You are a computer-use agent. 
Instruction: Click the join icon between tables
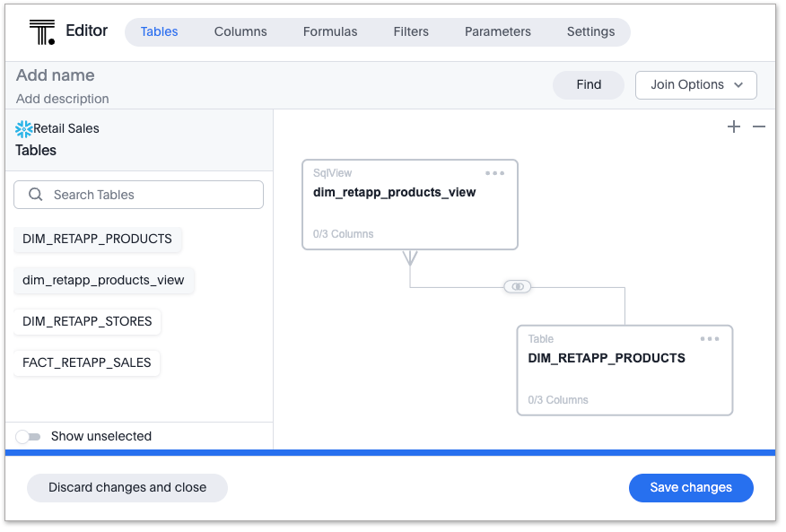pyautogui.click(x=517, y=287)
